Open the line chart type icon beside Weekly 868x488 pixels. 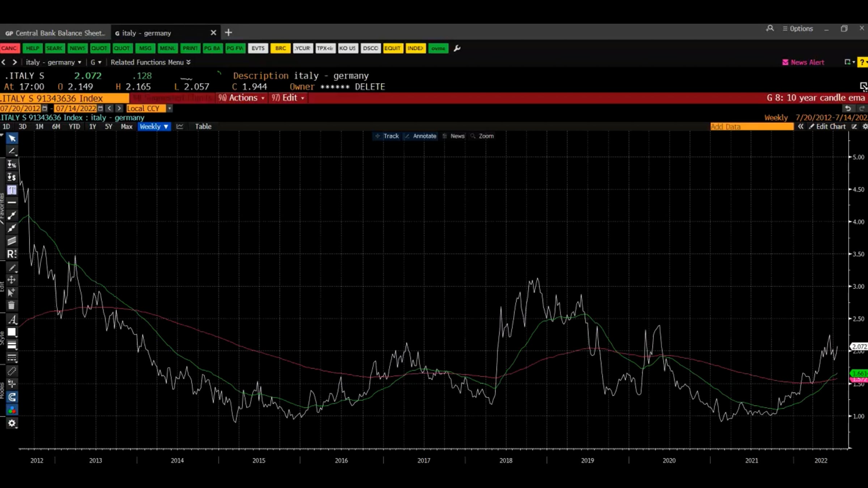[180, 127]
